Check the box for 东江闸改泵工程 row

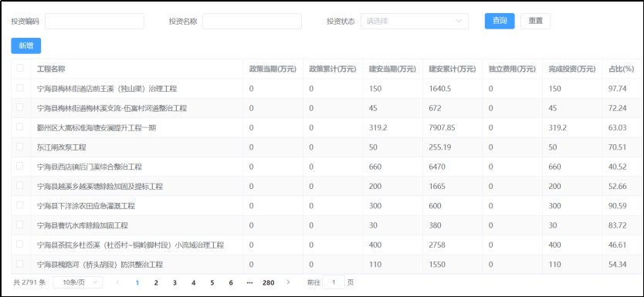click(x=20, y=147)
